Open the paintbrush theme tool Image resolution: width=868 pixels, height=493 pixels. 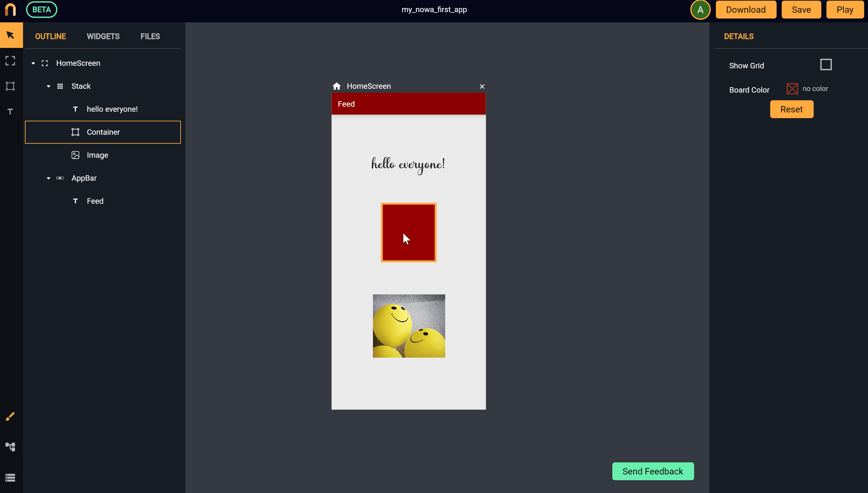10,416
